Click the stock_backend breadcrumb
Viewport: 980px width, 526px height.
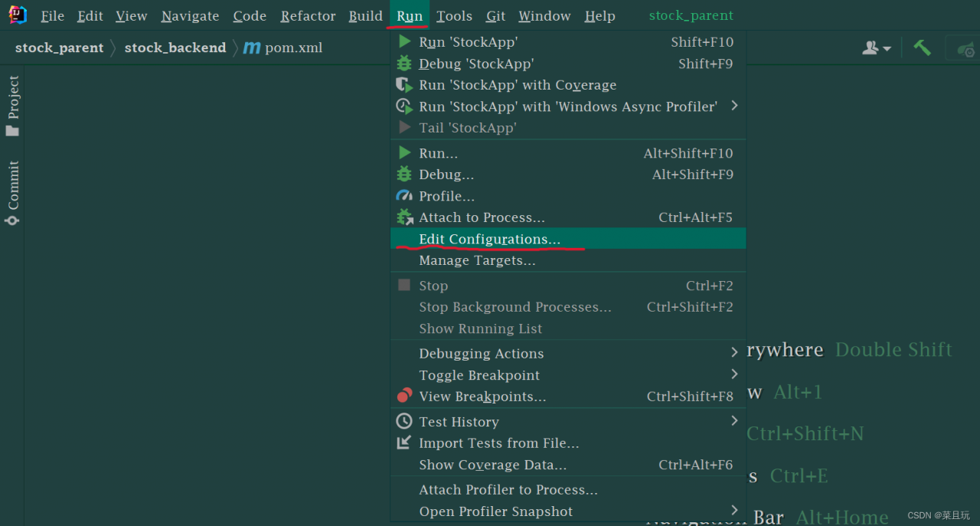(175, 47)
